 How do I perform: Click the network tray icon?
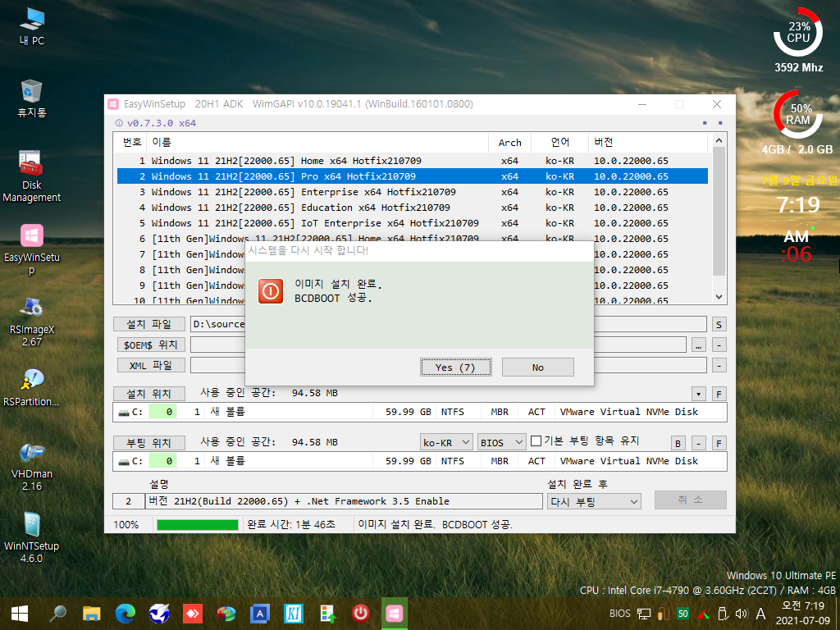pyautogui.click(x=644, y=614)
